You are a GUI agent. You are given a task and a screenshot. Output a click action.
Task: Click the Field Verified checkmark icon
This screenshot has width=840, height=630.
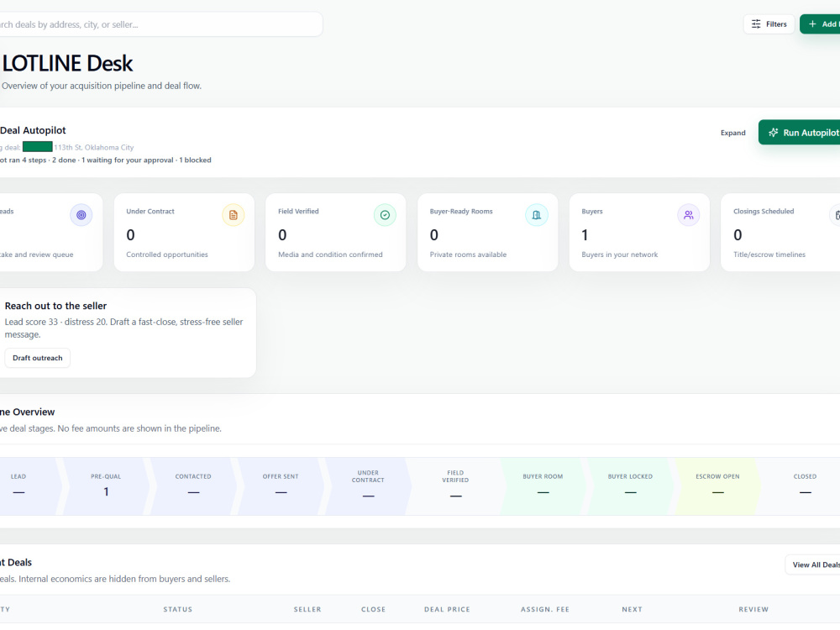[x=385, y=215]
